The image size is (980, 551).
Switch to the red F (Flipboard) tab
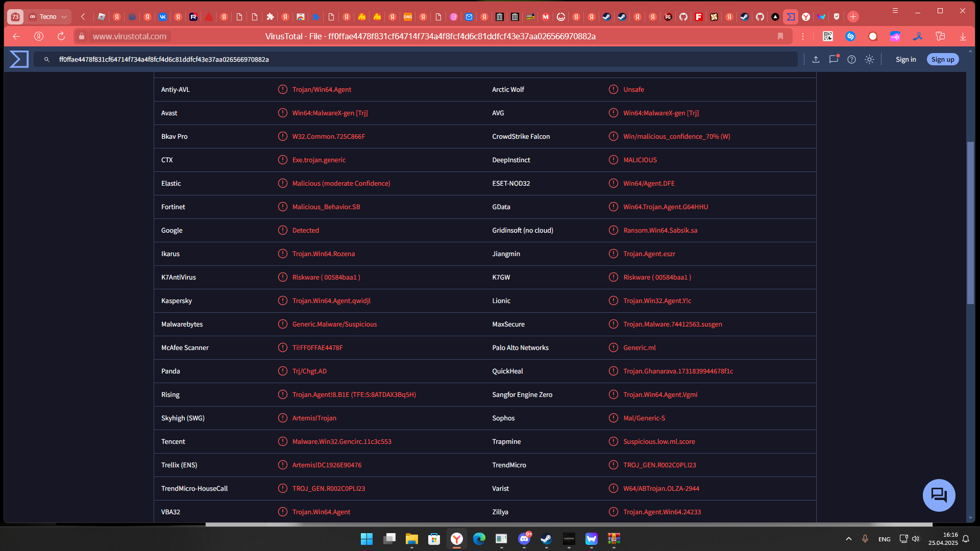pyautogui.click(x=699, y=17)
